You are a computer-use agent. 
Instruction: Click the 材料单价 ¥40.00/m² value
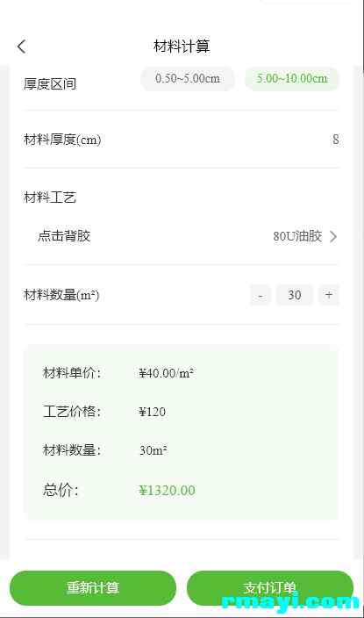click(x=167, y=373)
